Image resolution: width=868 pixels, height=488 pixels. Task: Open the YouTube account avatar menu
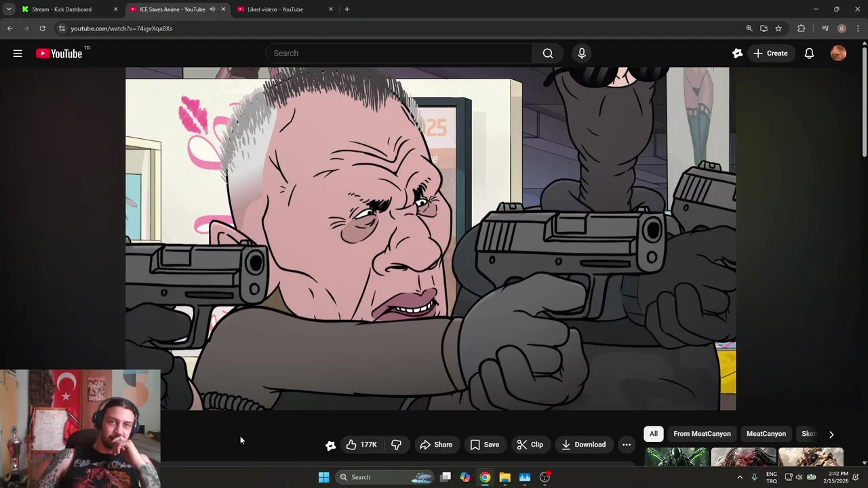point(838,54)
